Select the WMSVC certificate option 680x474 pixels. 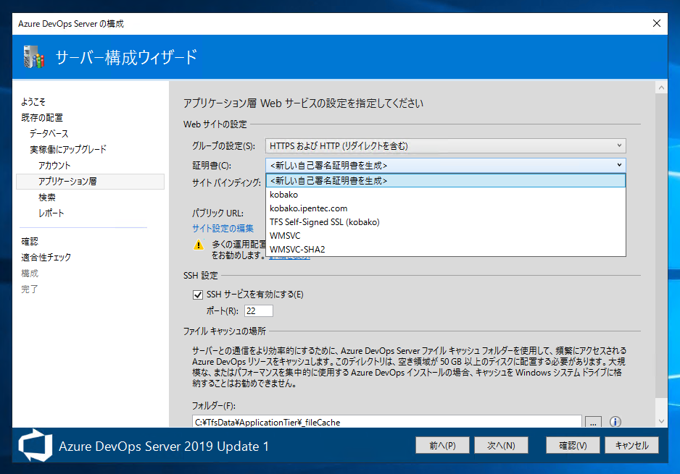(x=446, y=236)
